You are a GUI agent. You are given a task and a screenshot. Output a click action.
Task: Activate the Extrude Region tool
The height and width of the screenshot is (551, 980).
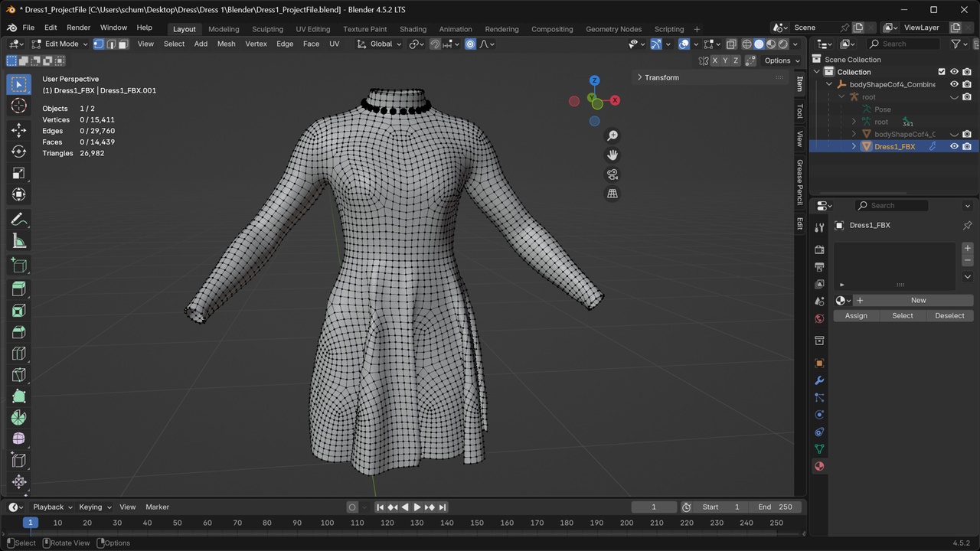(x=19, y=289)
